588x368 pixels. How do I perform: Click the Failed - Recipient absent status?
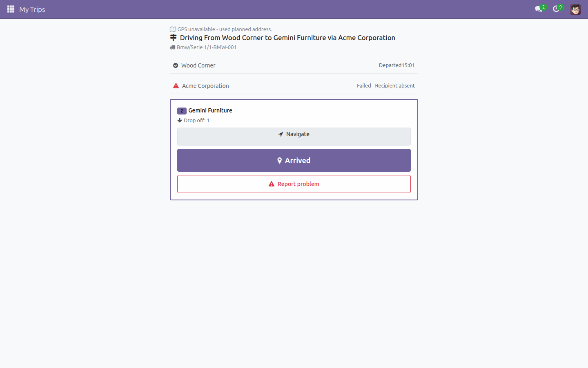coord(386,86)
